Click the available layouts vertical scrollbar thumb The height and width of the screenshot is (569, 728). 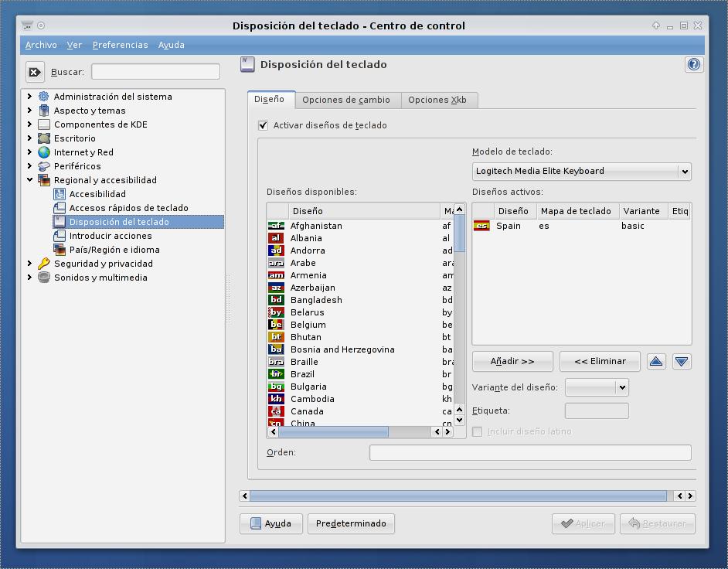pyautogui.click(x=459, y=233)
